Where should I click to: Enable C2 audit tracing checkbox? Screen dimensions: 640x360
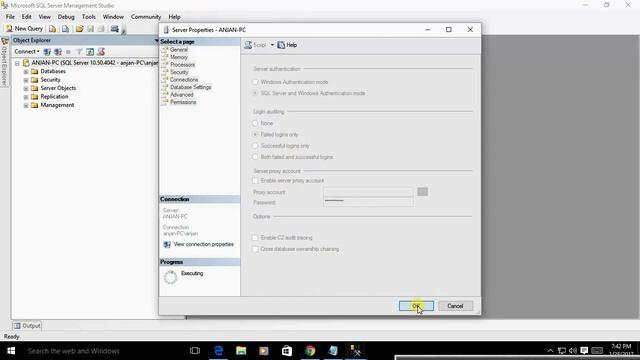tap(255, 238)
